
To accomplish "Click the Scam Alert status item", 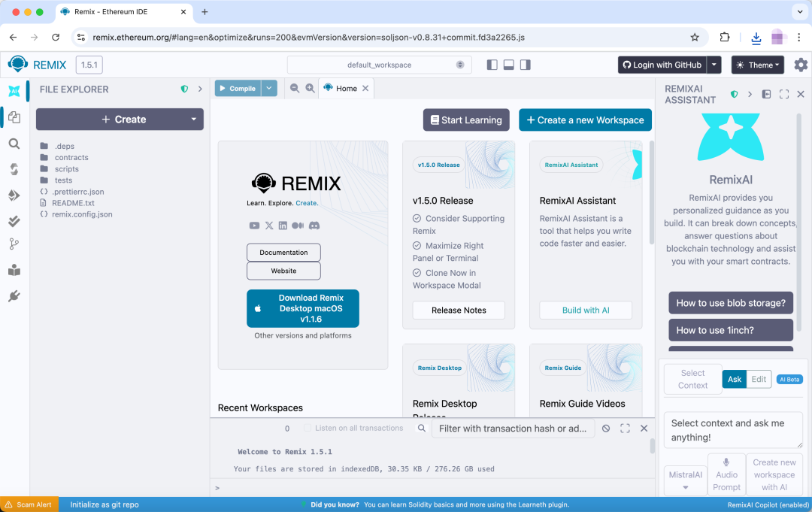I will tap(29, 504).
